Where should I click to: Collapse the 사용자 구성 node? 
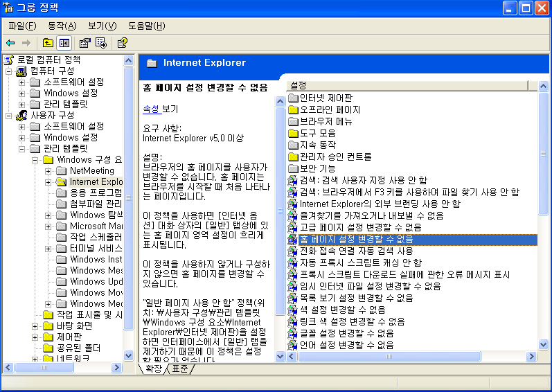coord(9,116)
